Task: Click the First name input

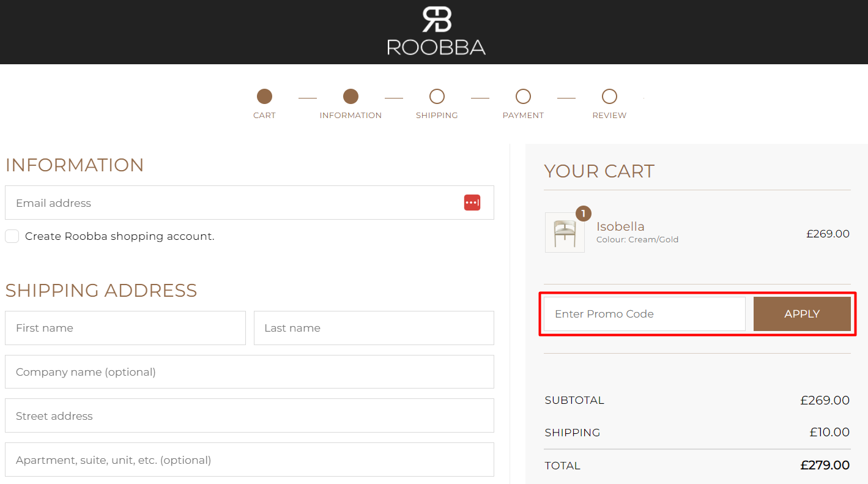Action: point(125,328)
